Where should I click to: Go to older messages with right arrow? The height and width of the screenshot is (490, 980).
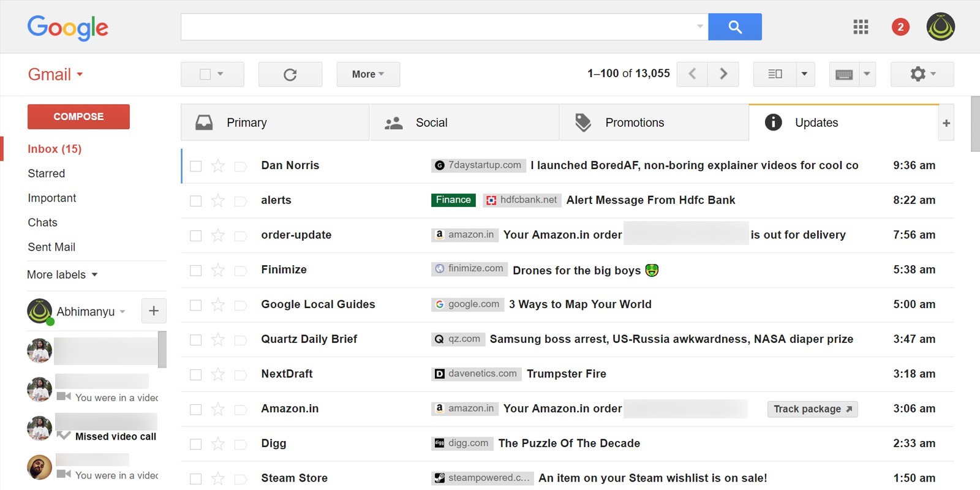click(x=723, y=74)
